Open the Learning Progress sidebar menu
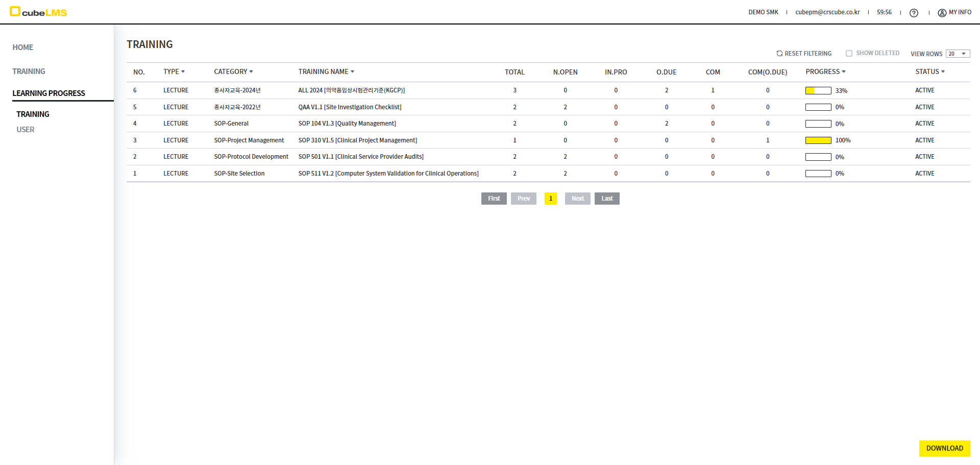Screen dimensions: 980x465 click(49, 93)
